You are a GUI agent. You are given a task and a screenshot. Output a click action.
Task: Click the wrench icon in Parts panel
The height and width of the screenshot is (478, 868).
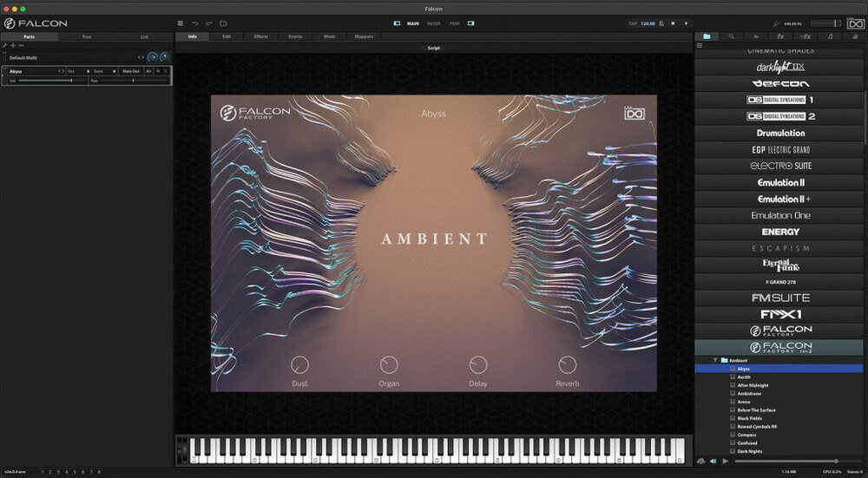pyautogui.click(x=5, y=45)
